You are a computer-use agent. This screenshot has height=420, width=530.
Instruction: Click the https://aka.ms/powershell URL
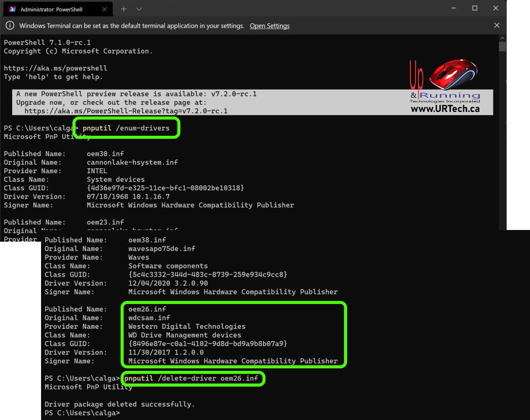coord(55,68)
